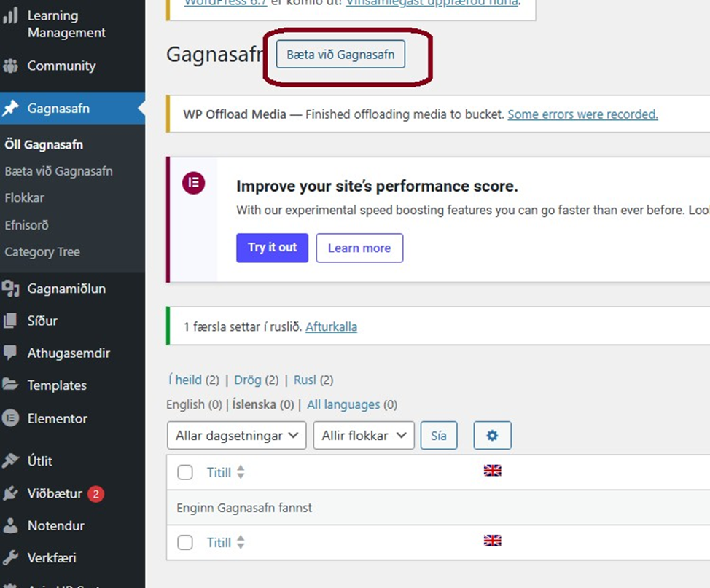Image resolution: width=710 pixels, height=588 pixels.
Task: Open Flokkar in the Gagnasafn submenu
Action: pos(24,198)
